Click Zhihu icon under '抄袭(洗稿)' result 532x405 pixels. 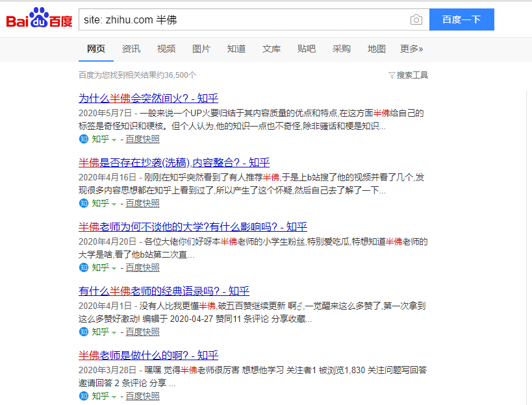(84, 203)
